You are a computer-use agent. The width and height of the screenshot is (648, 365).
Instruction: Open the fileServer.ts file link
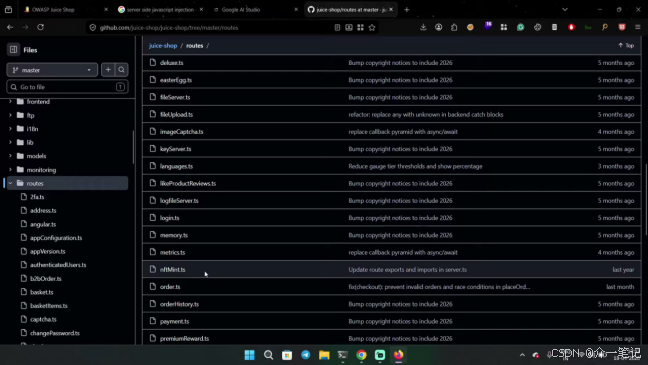(x=175, y=97)
